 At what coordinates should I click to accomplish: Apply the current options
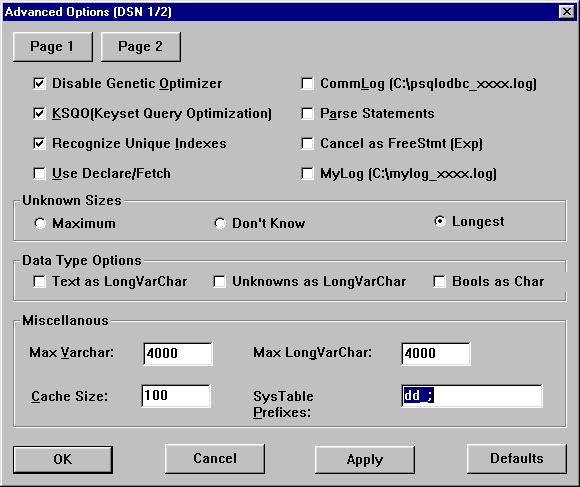click(x=365, y=460)
